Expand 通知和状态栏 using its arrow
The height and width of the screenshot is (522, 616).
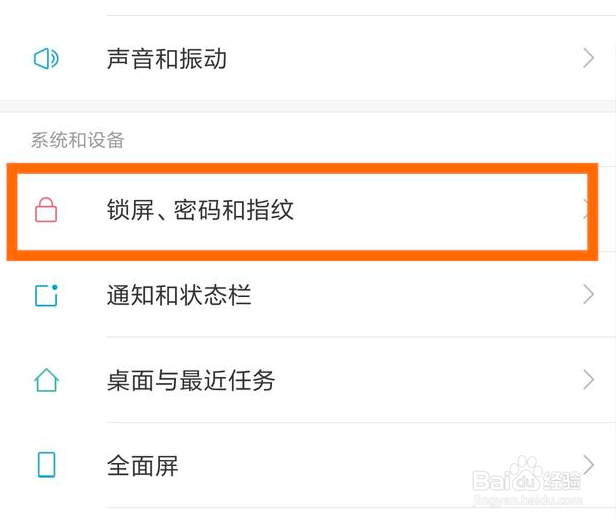click(x=588, y=295)
